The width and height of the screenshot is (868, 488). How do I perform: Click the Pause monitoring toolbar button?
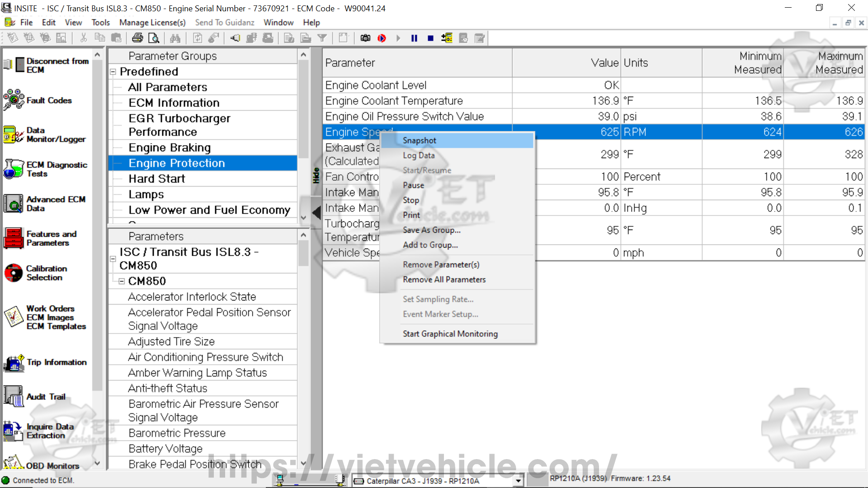414,38
